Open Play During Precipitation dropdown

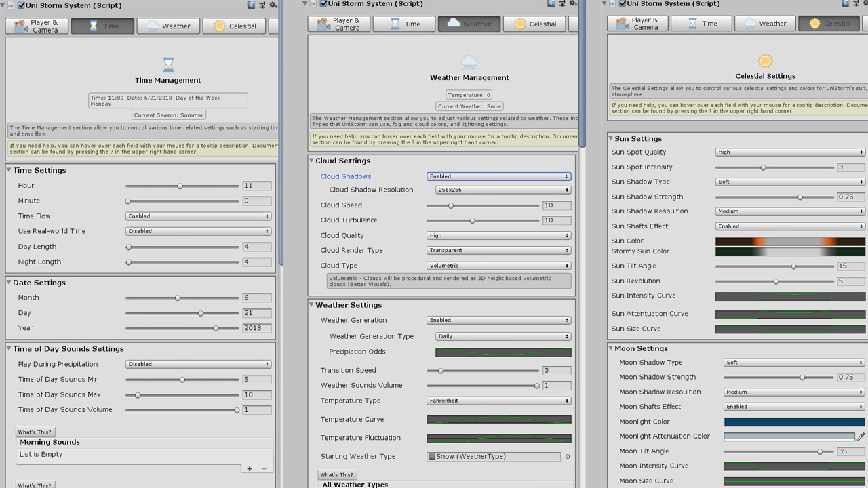[x=199, y=364]
